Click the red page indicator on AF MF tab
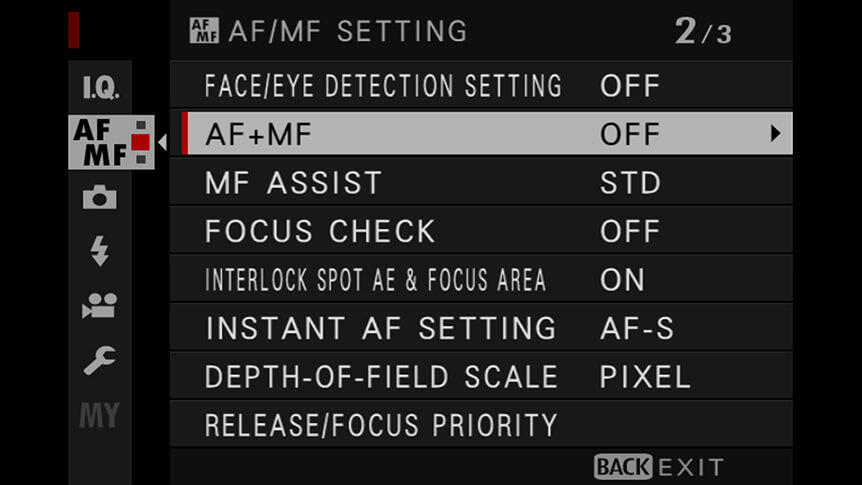This screenshot has width=862, height=485. pyautogui.click(x=141, y=142)
